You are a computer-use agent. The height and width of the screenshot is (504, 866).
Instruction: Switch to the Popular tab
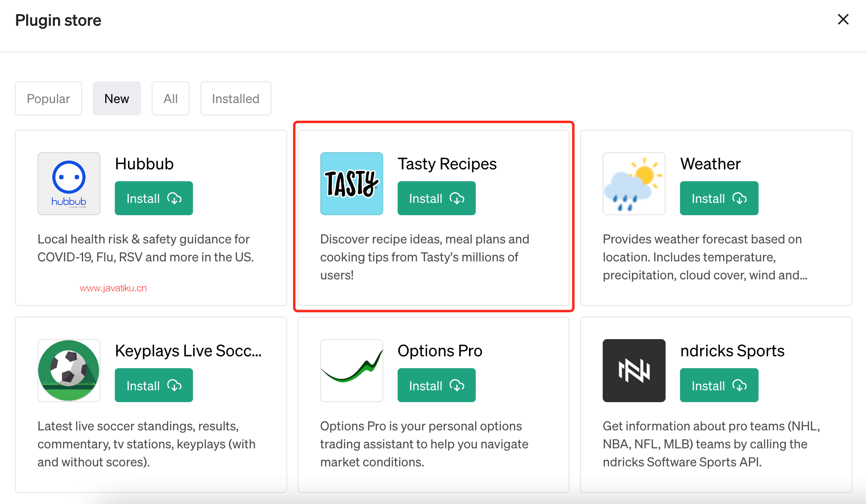pos(48,99)
